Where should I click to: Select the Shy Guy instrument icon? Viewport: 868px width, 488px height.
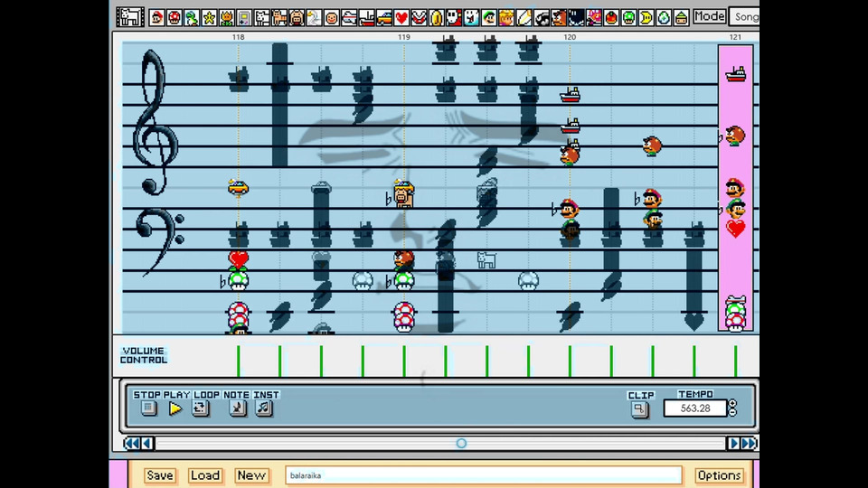tap(454, 18)
